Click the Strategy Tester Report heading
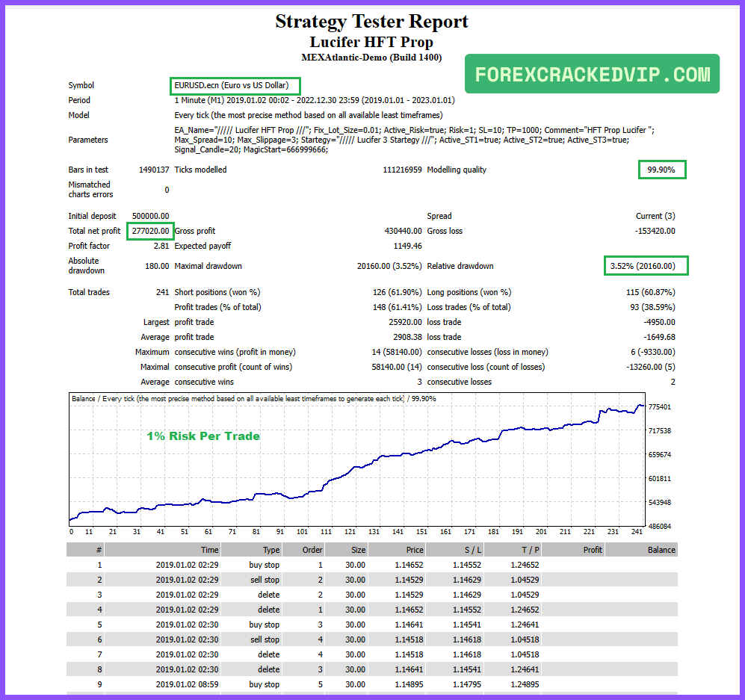Image resolution: width=745 pixels, height=700 pixels. (x=371, y=22)
